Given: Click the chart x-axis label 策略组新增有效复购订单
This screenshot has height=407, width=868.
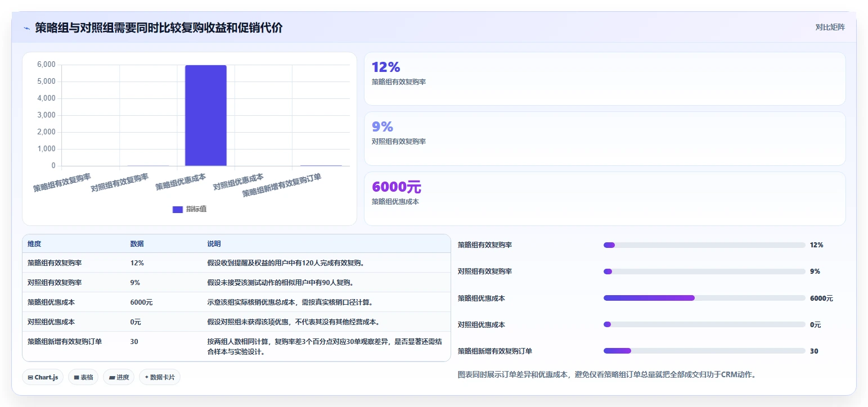Looking at the screenshot, I should click(x=282, y=185).
